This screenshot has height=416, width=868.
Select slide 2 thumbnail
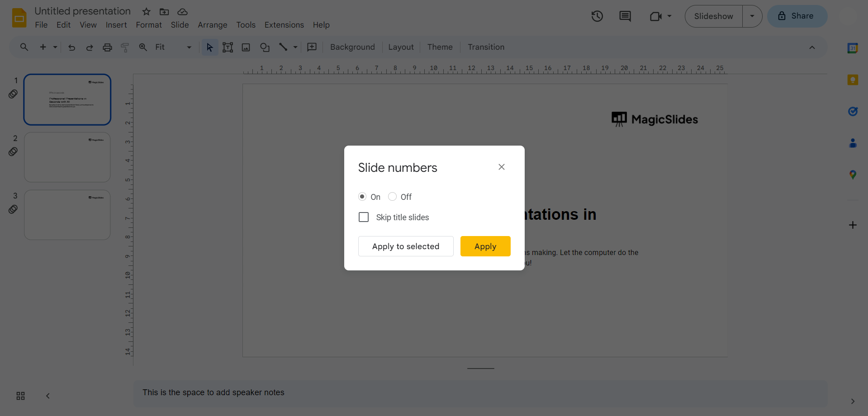67,157
